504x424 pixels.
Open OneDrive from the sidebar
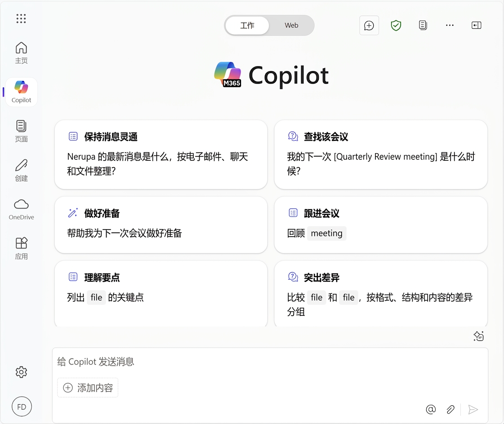21,209
